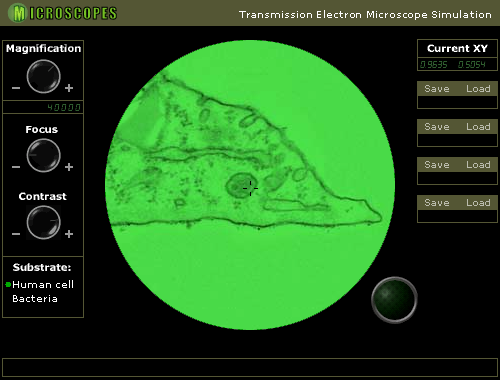
Task: Click Save in the second position slot
Action: pos(437,127)
